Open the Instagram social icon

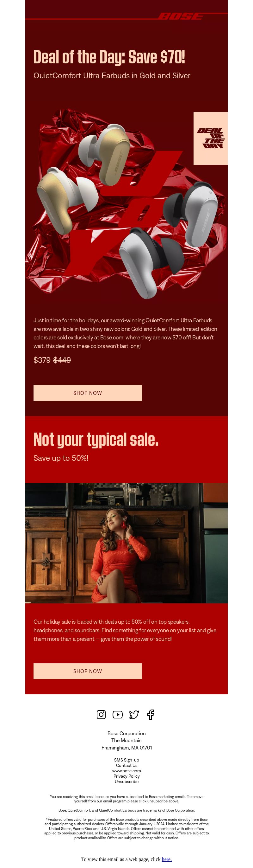coord(101,714)
